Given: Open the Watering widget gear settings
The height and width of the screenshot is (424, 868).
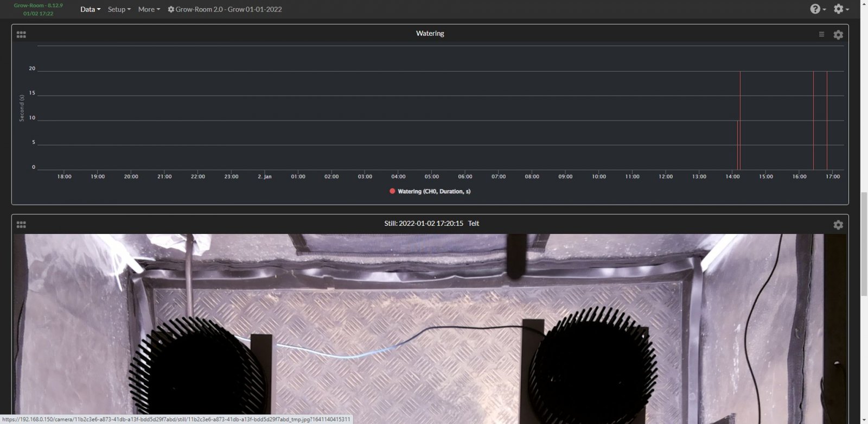Looking at the screenshot, I should pyautogui.click(x=838, y=35).
